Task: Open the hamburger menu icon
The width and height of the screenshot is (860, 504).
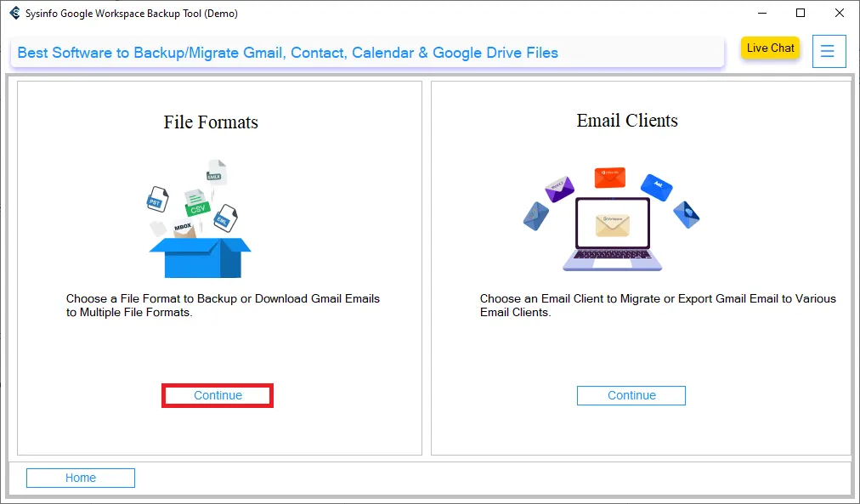Action: (x=829, y=52)
